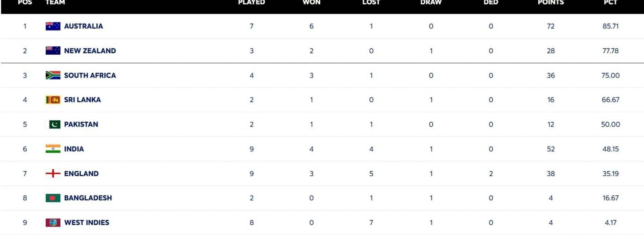The height and width of the screenshot is (235, 644).
Task: Click the Pakistan flag icon
Action: click(53, 124)
